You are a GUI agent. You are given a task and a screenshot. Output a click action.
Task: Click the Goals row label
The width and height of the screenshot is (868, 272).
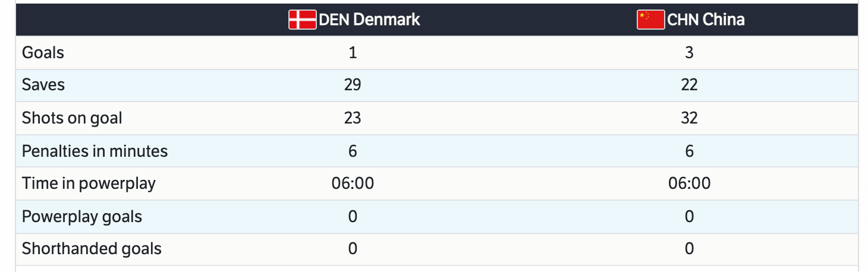pos(43,53)
